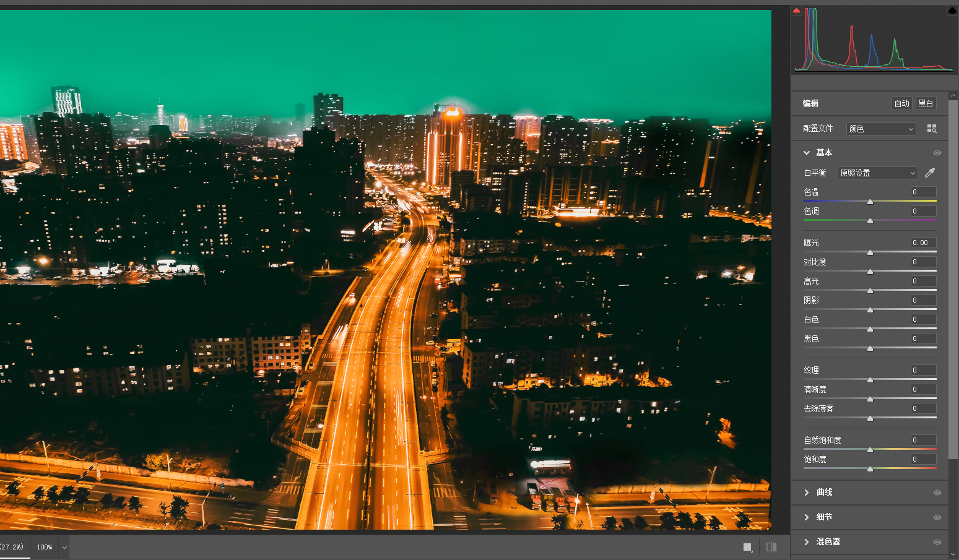
Task: Click the 去除薄雾 slider handle
Action: [870, 418]
